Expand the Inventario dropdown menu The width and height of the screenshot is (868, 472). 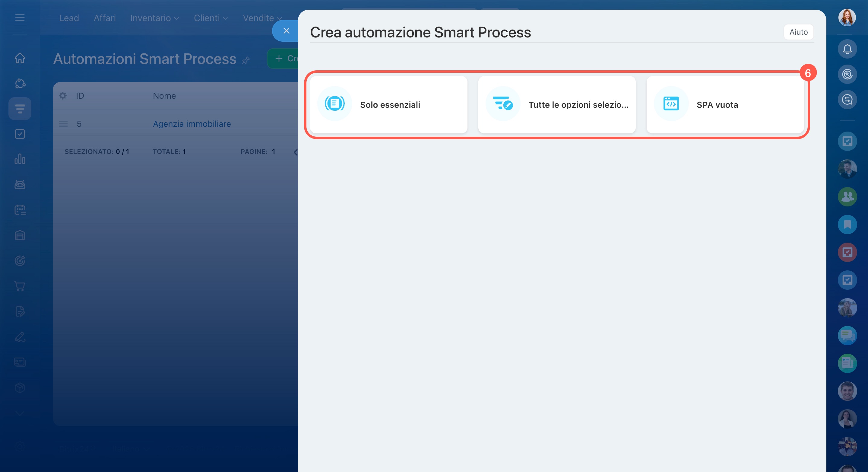coord(154,18)
